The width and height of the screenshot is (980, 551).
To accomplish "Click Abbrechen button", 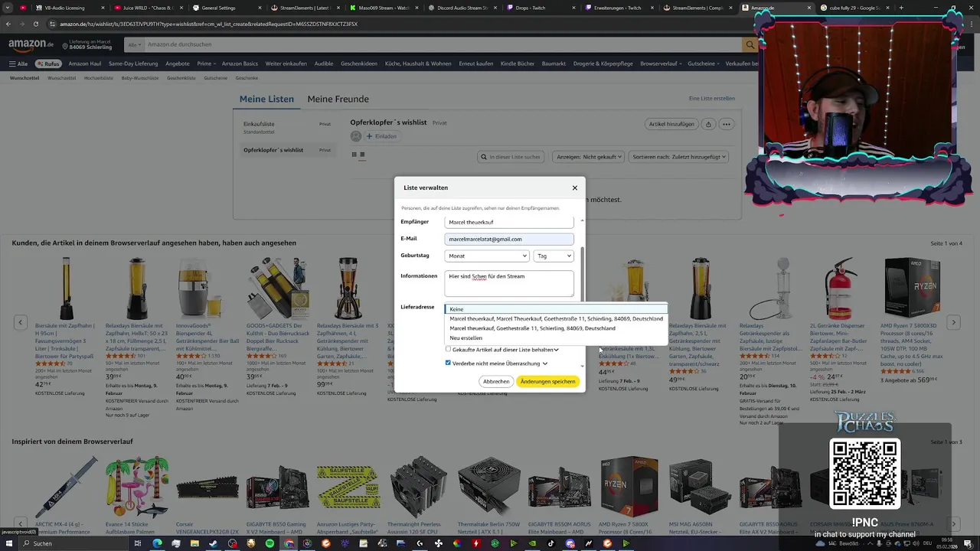I will click(496, 381).
